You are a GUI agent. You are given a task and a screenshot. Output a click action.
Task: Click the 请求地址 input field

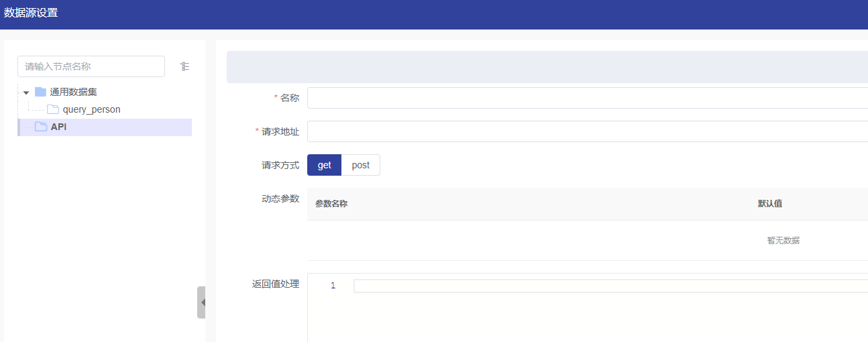point(587,131)
